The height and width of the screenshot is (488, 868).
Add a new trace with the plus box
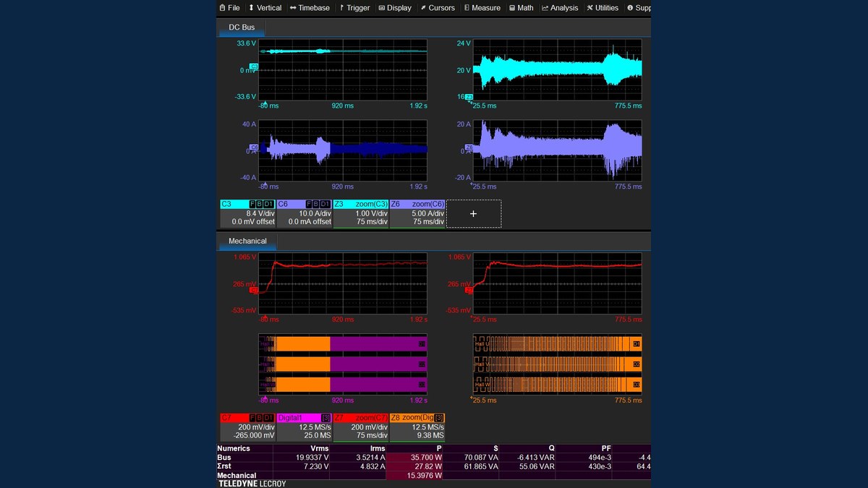click(474, 213)
